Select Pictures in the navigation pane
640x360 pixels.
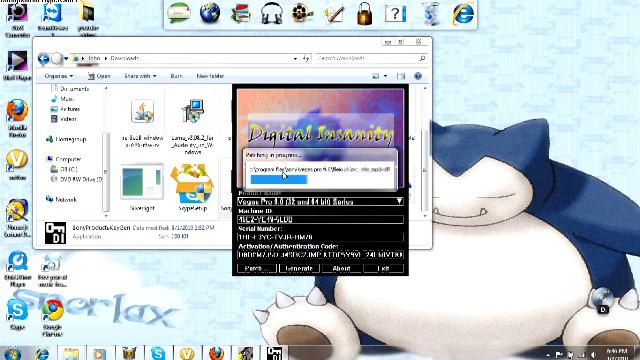coord(70,109)
